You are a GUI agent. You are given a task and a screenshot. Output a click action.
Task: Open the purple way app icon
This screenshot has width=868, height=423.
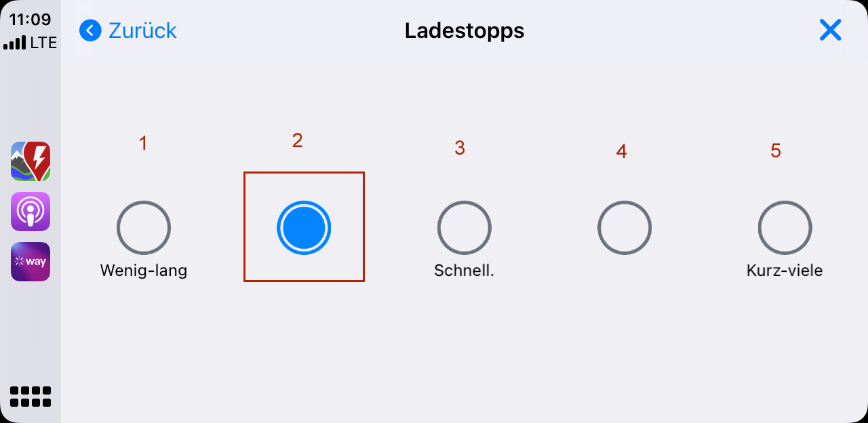31,262
